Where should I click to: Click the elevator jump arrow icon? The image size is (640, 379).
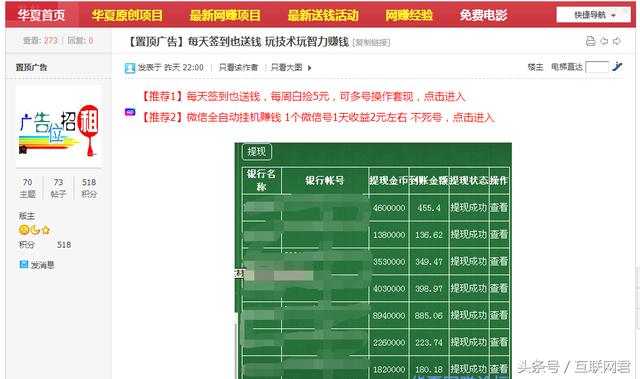click(x=617, y=66)
